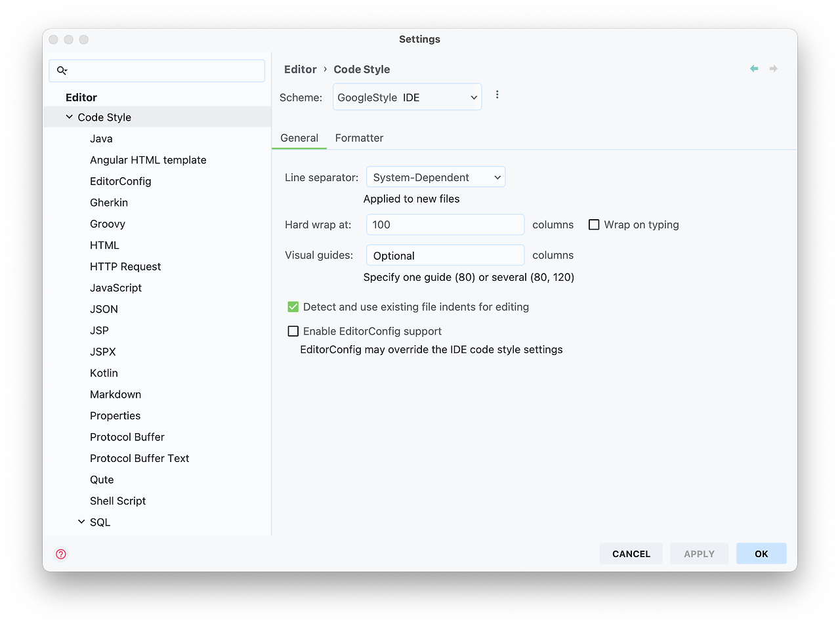Image resolution: width=840 pixels, height=628 pixels.
Task: Open the Scheme dropdown showing GoogleStyle
Action: tap(408, 97)
